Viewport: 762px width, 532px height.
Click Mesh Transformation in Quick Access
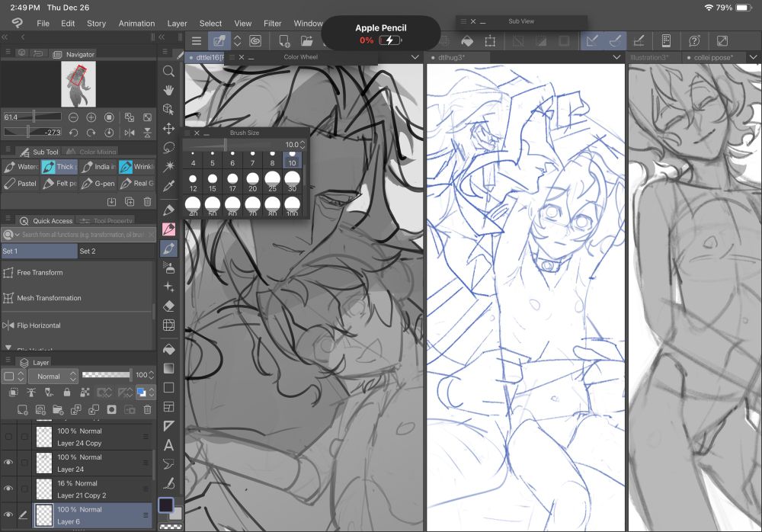[78, 298]
